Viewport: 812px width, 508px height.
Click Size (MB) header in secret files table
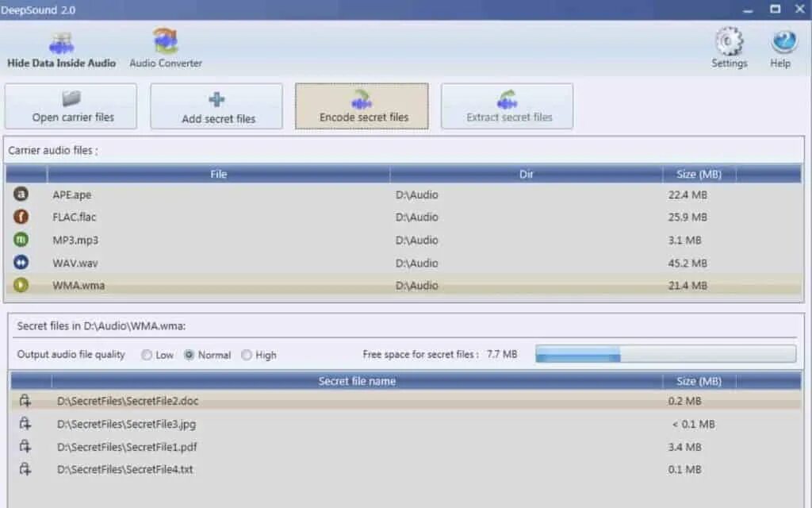coord(699,381)
